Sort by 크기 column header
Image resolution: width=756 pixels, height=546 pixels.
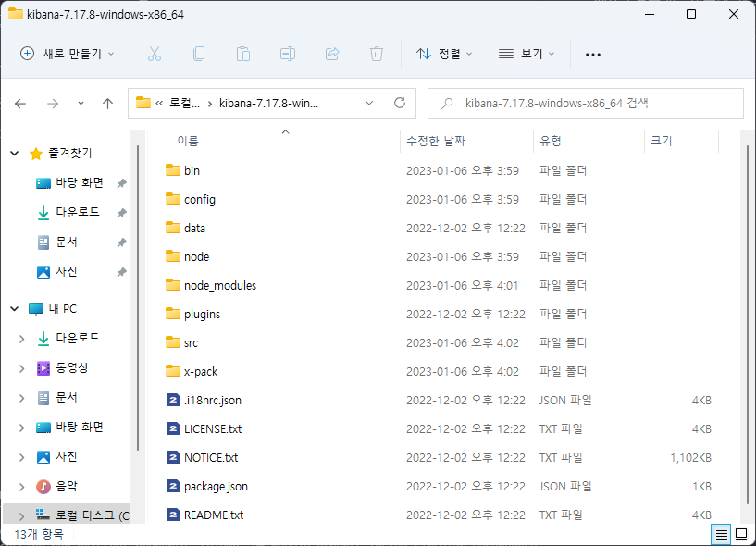(661, 141)
